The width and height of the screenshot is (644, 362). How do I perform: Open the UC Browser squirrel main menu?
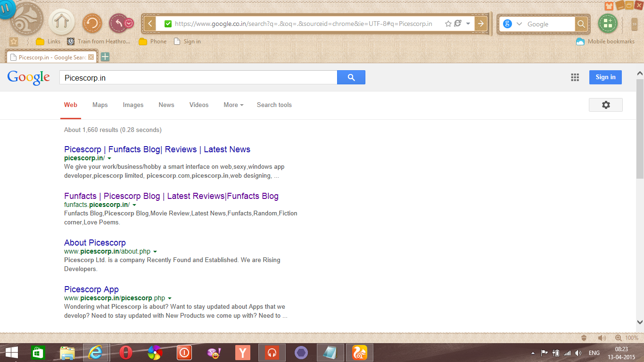(x=27, y=19)
